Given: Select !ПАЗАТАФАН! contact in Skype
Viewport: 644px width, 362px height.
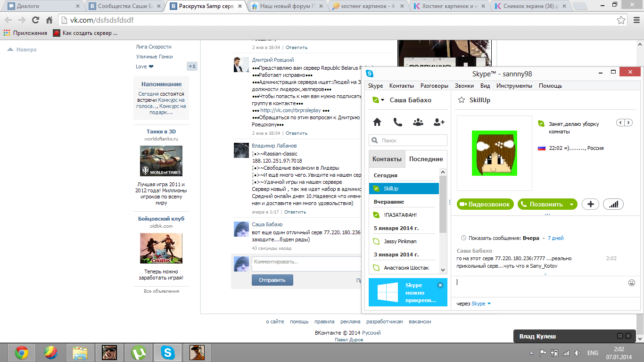Looking at the screenshot, I should 404,215.
